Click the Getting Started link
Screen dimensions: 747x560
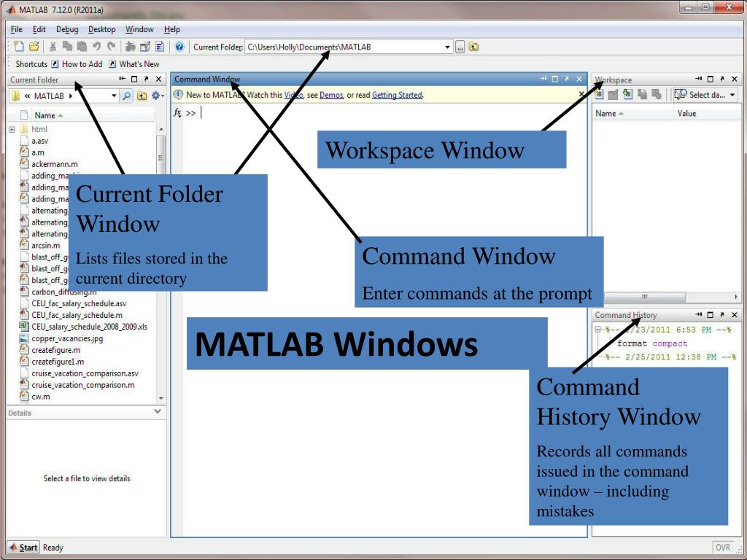pos(397,95)
